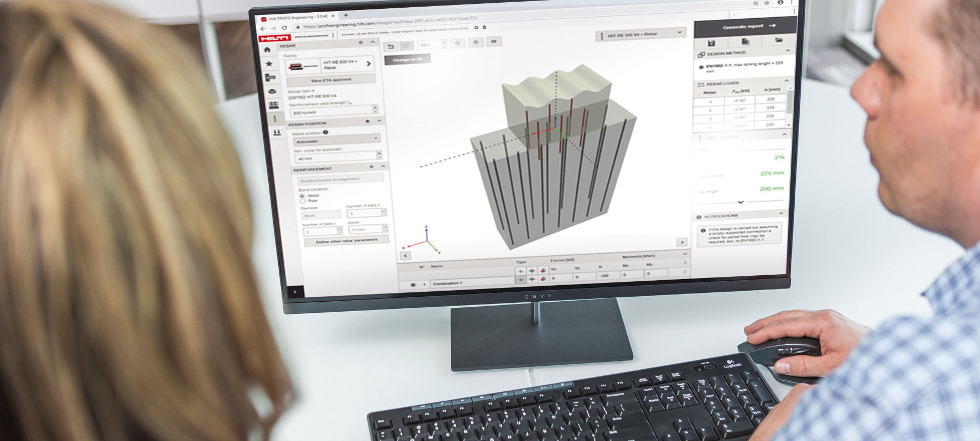Open a design with the folder icon
The height and width of the screenshot is (441, 980).
point(779,40)
